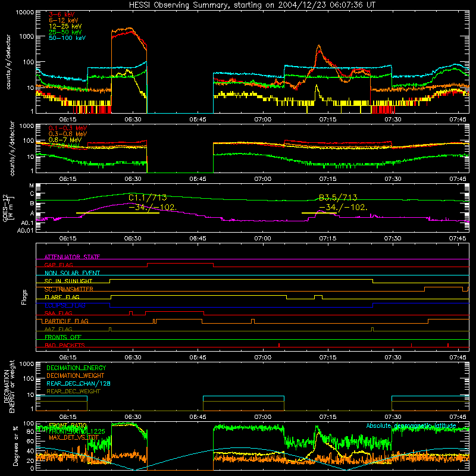Click the C1.1/713 flare annotation
The image size is (476, 476).
[148, 198]
